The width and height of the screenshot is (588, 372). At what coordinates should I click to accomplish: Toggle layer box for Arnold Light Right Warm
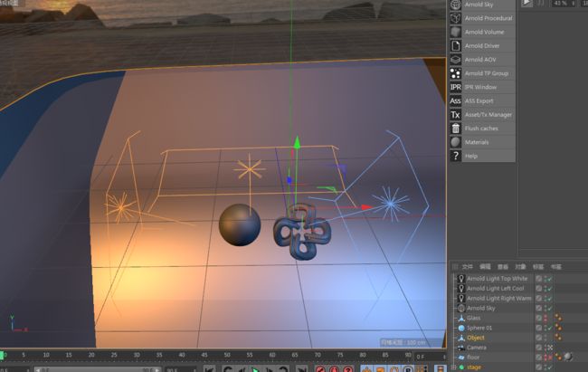click(538, 298)
